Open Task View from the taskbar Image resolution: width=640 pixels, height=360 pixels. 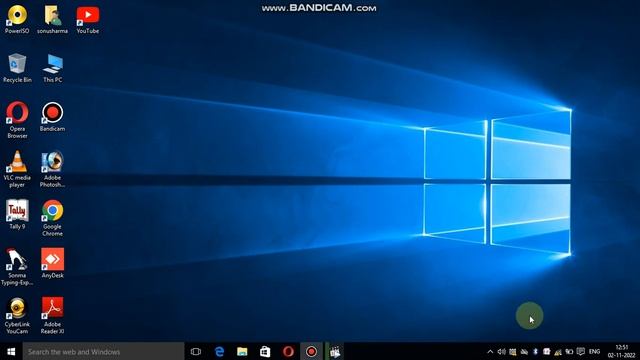pyautogui.click(x=196, y=351)
